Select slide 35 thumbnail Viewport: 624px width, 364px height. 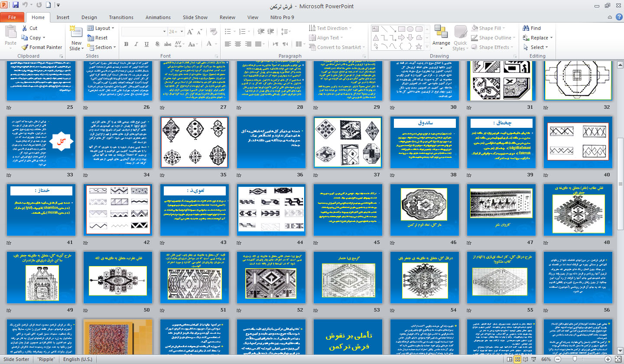click(x=194, y=142)
